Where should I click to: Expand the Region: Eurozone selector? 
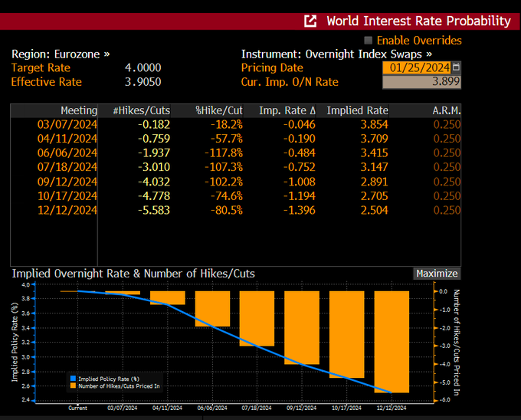(61, 54)
